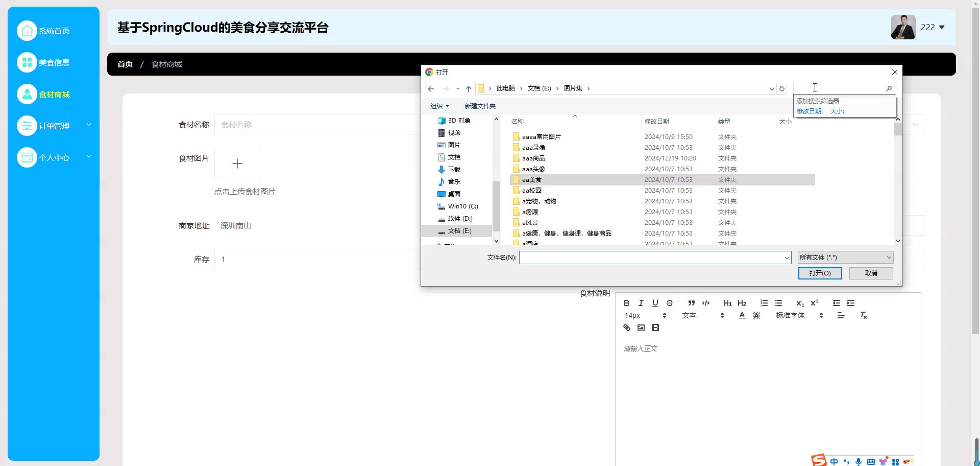
Task: Open the 组织 menu in file dialog
Action: coord(439,106)
